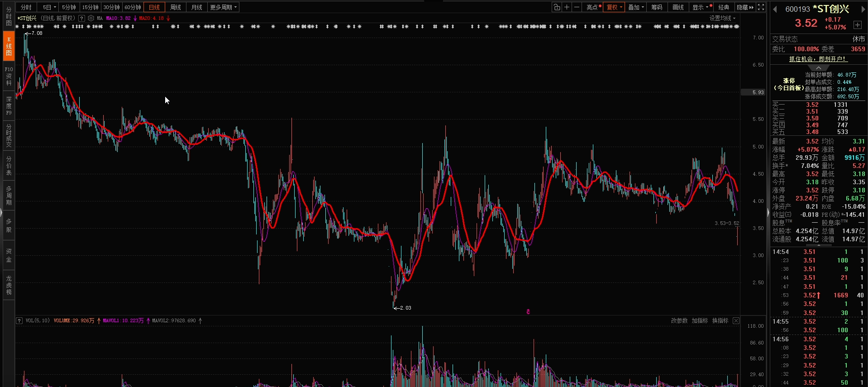Click the MA10:3.82 indicator label

tap(118, 19)
